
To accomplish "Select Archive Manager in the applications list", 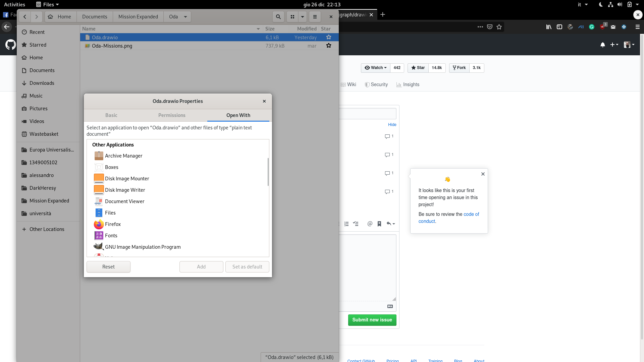I will (x=123, y=156).
